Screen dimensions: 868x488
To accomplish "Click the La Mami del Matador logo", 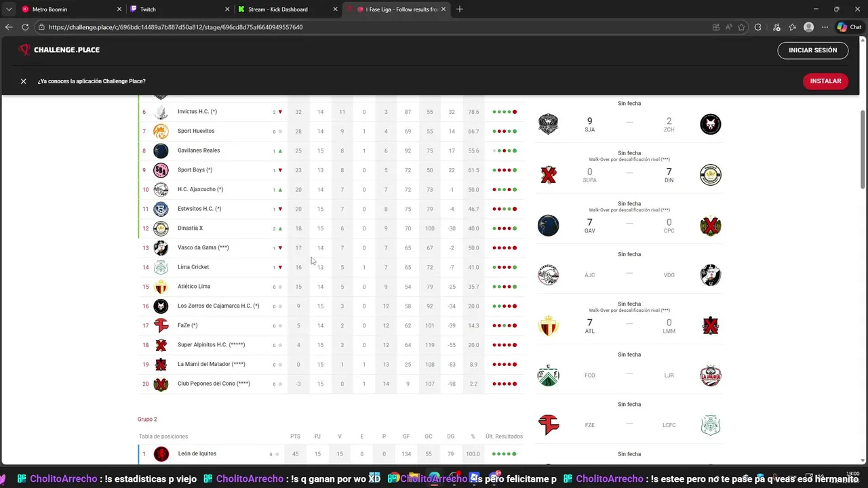I will [x=161, y=364].
